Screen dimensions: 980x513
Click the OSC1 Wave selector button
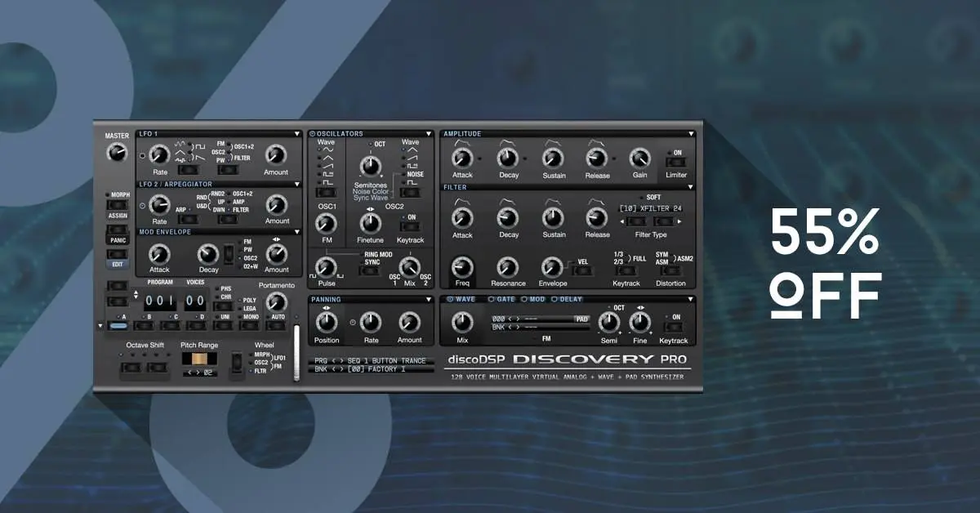click(326, 194)
